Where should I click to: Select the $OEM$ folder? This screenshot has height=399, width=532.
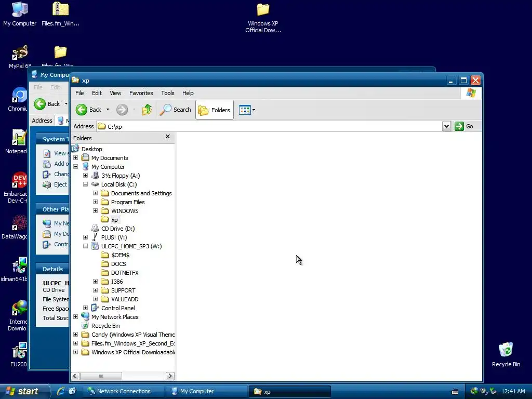pos(120,255)
